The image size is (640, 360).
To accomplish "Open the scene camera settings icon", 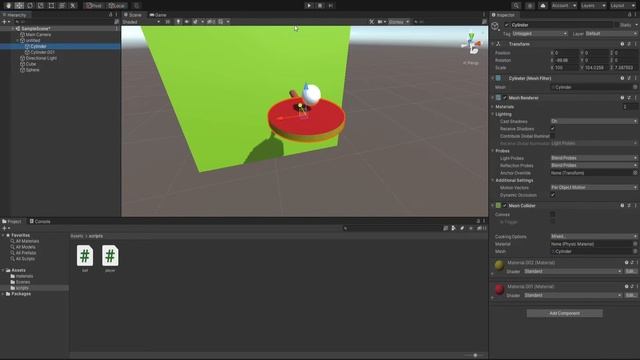I will coord(381,22).
